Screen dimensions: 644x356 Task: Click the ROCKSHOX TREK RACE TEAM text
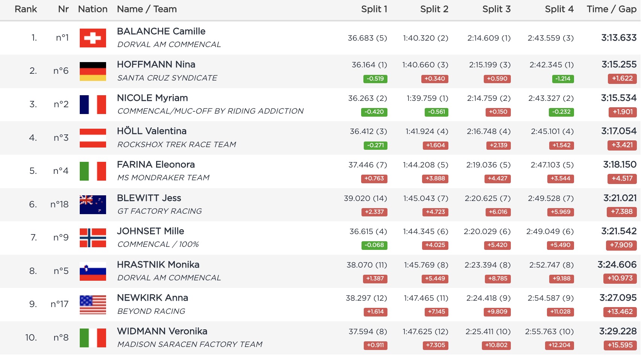coord(176,145)
